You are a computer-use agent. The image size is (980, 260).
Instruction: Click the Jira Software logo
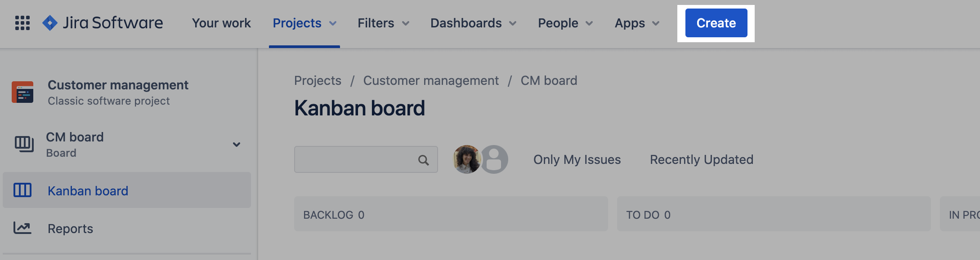(103, 23)
